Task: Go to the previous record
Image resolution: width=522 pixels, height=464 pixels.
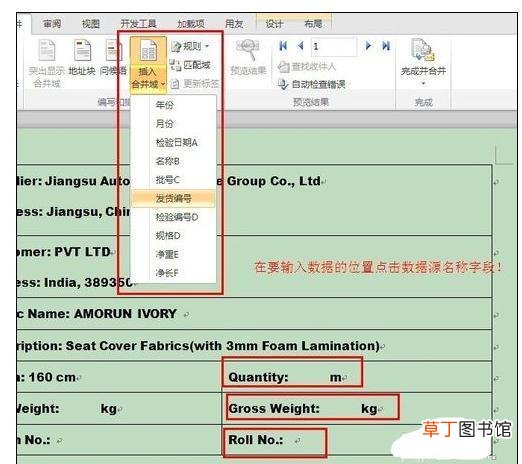Action: [x=301, y=46]
